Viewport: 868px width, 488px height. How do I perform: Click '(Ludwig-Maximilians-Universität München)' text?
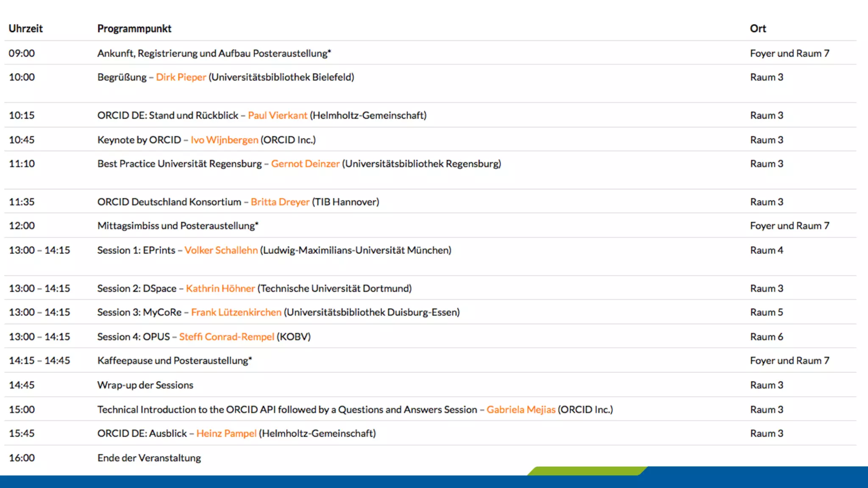click(x=356, y=250)
